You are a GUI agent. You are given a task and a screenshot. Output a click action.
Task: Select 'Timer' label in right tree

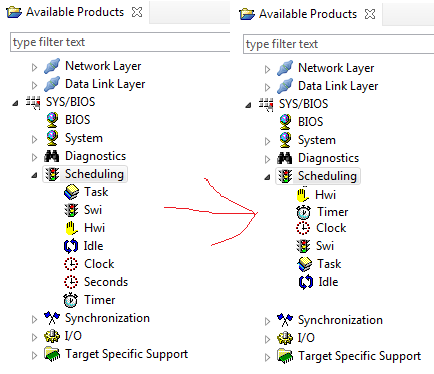click(x=333, y=212)
